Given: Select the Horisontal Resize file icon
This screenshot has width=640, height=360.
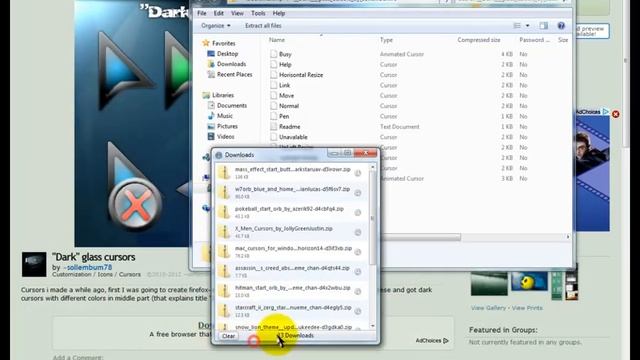Looking at the screenshot, I should point(273,75).
